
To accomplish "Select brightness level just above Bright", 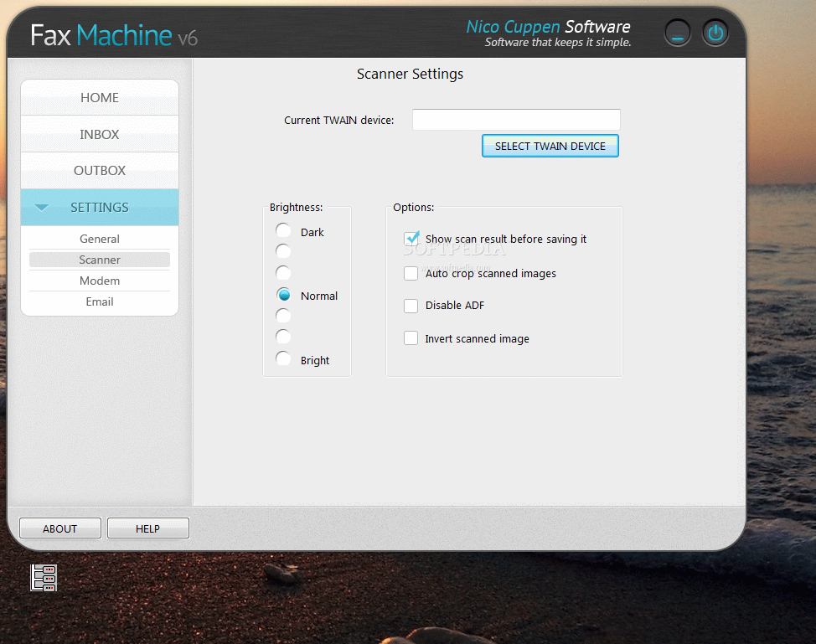I will pos(283,337).
